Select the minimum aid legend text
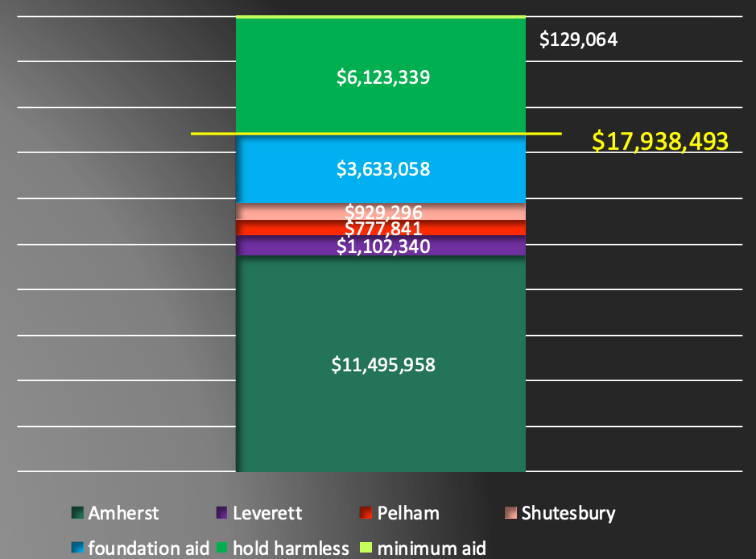 point(432,549)
